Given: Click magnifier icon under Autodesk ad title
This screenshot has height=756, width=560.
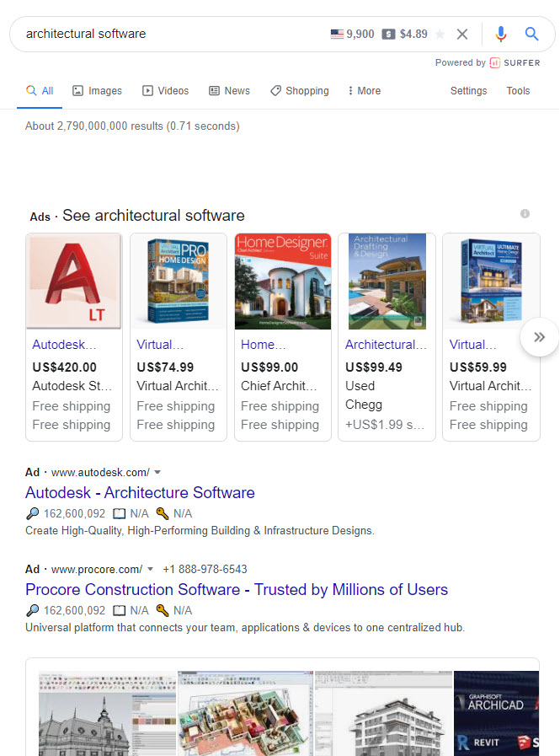Looking at the screenshot, I should 33,514.
